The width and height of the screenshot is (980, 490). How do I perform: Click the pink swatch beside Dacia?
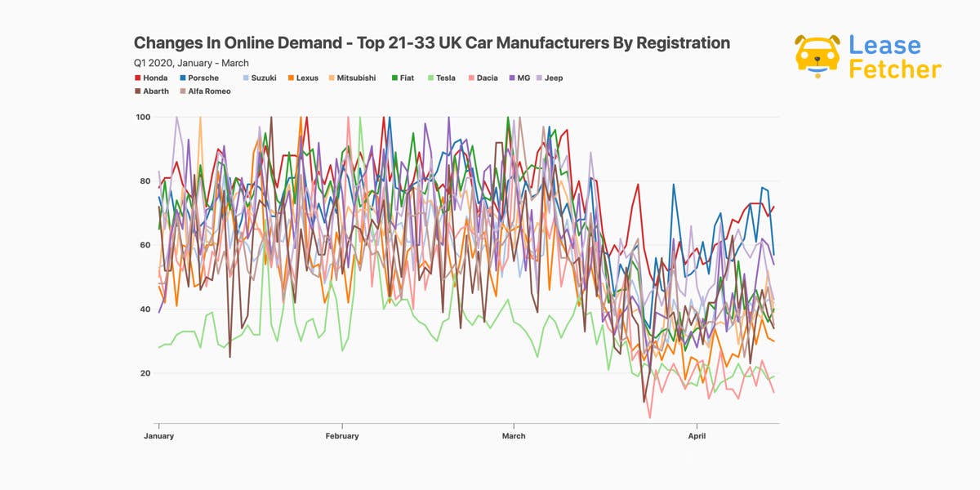471,78
